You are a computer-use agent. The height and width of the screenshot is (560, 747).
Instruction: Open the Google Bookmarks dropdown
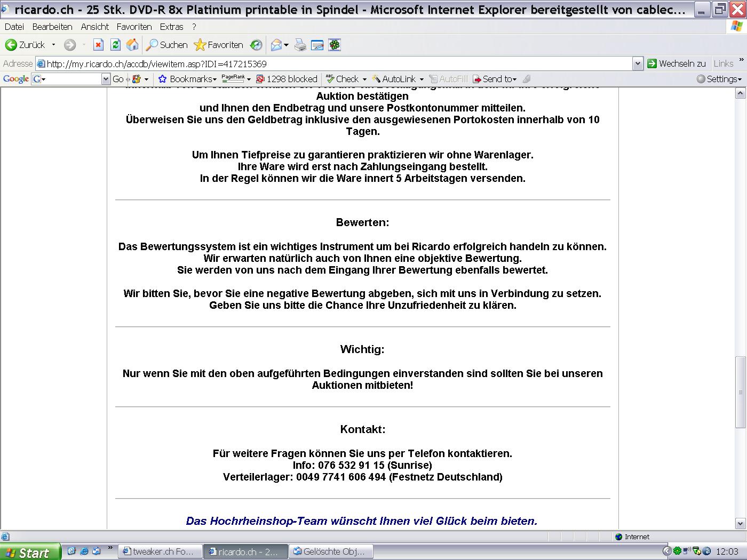click(187, 79)
